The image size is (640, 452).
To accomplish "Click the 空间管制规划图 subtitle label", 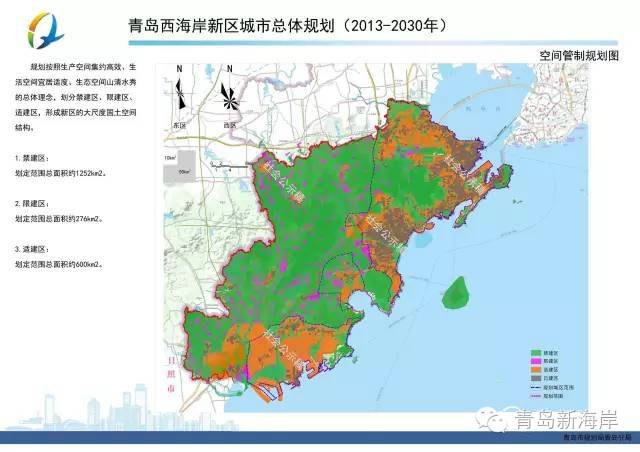I will click(579, 57).
